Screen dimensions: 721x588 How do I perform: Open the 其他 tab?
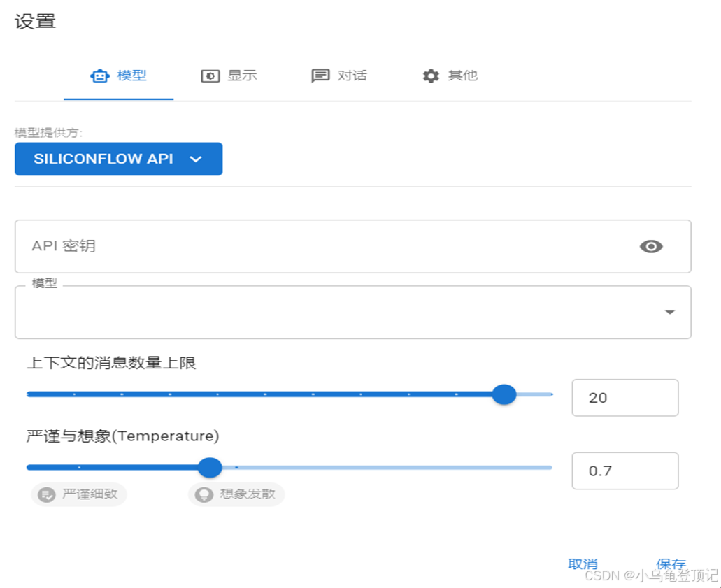coord(450,76)
